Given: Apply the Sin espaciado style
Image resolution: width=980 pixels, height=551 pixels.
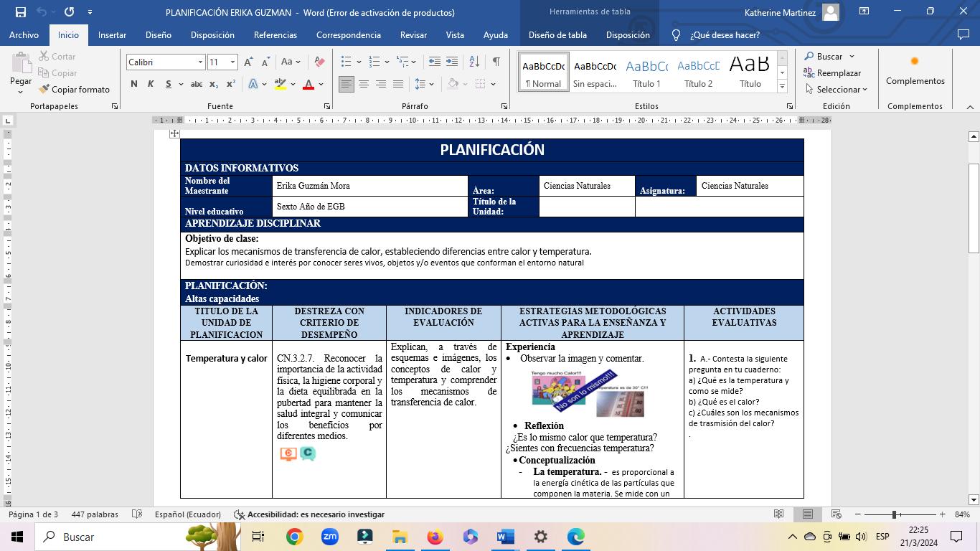Looking at the screenshot, I should (595, 72).
